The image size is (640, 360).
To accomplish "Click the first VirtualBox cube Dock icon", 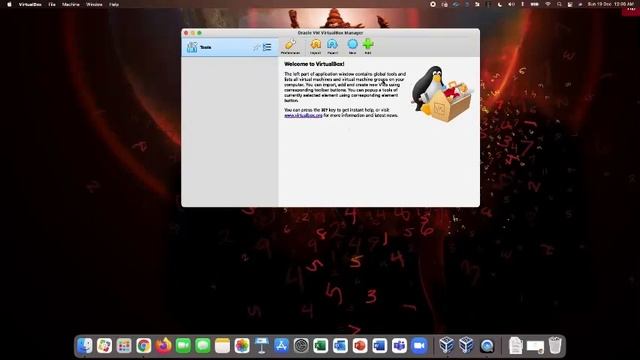I will coord(447,346).
